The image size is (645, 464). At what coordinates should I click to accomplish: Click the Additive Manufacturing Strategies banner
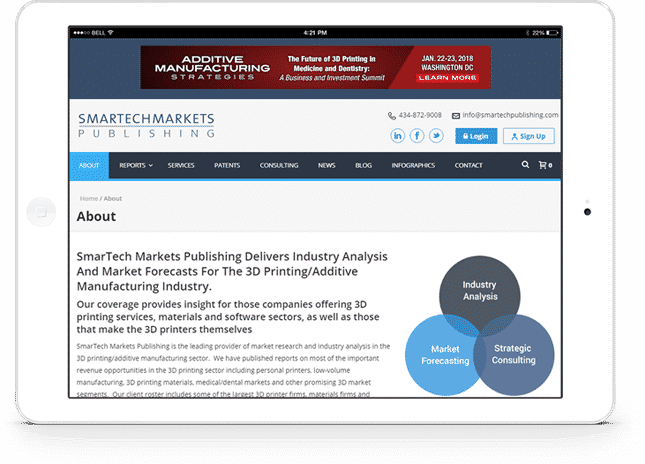click(x=316, y=67)
